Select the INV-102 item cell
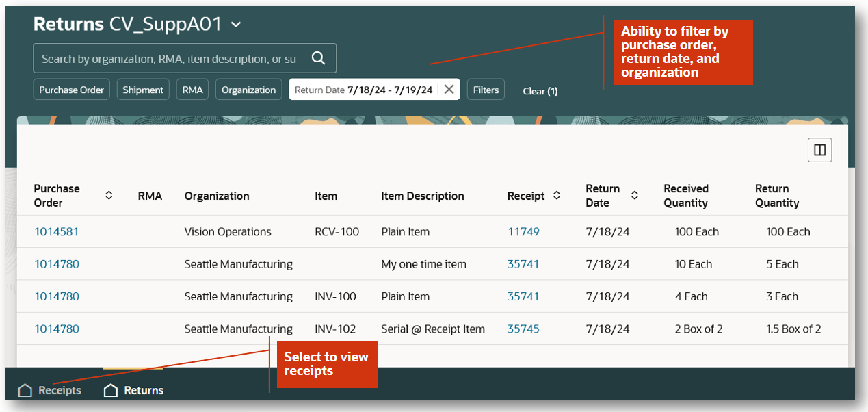Viewport: 868px width, 412px height. (335, 329)
